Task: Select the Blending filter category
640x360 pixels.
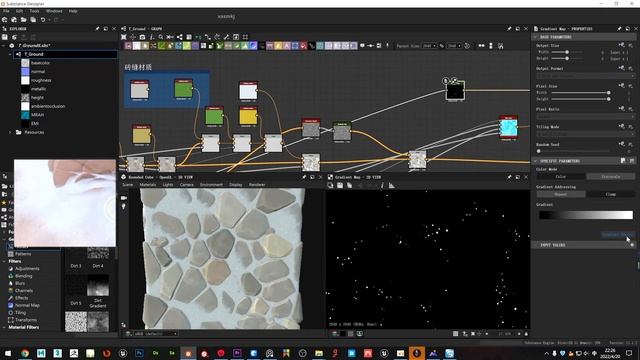Action: (24, 276)
